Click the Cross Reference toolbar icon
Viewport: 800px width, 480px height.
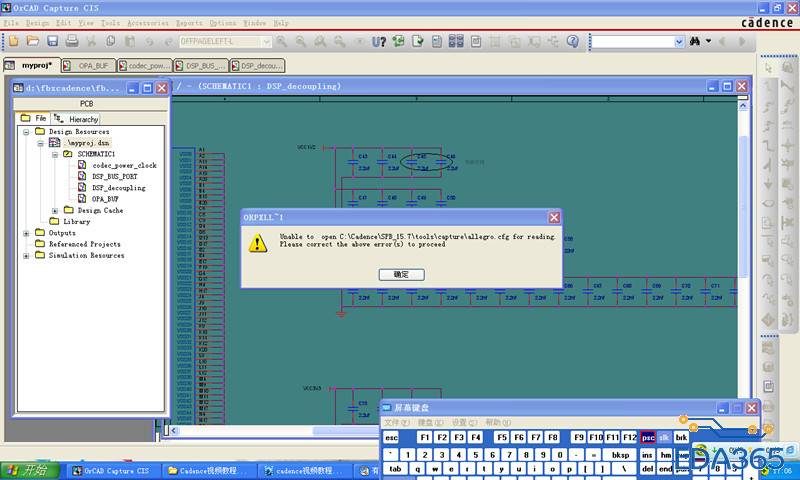pos(456,41)
